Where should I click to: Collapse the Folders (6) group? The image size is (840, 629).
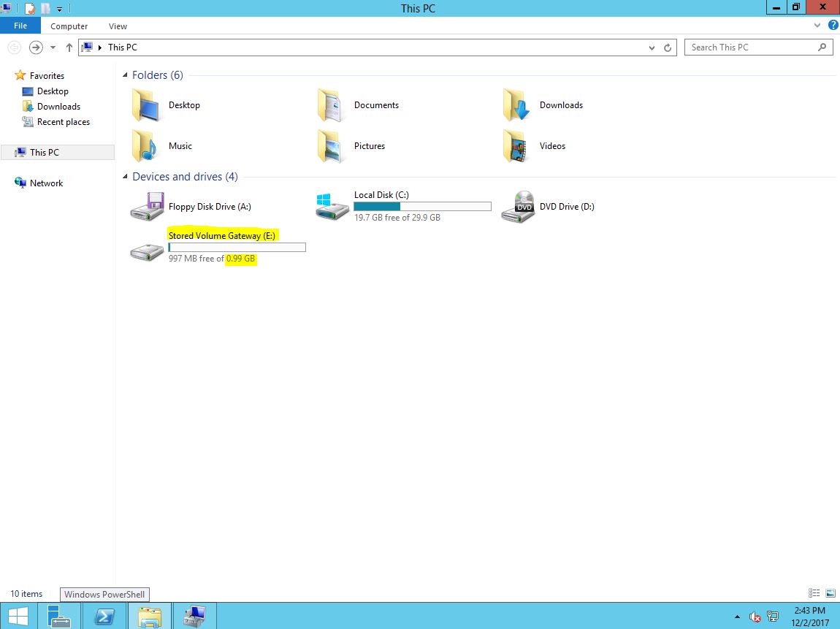125,75
